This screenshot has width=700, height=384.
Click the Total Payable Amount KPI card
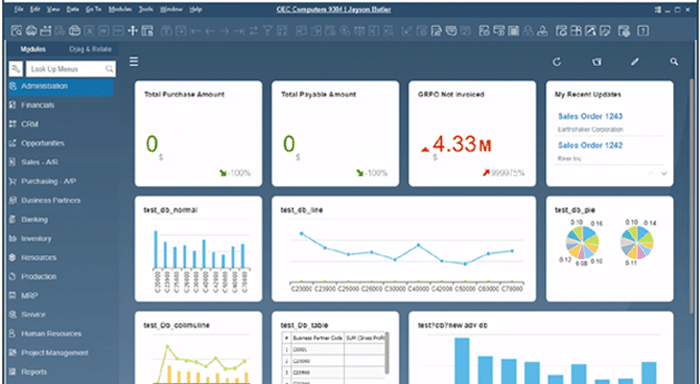click(335, 134)
